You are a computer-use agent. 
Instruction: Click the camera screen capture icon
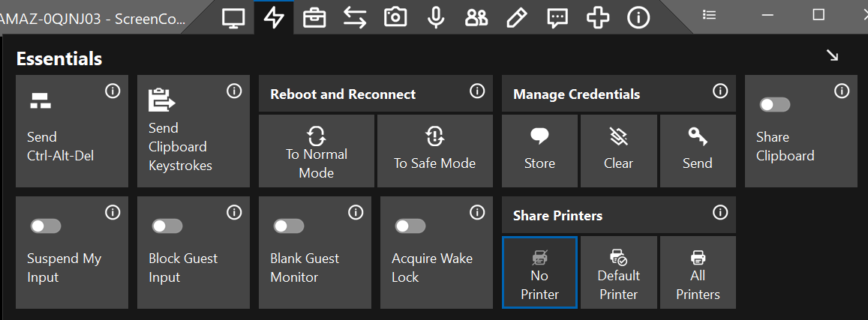pos(395,18)
